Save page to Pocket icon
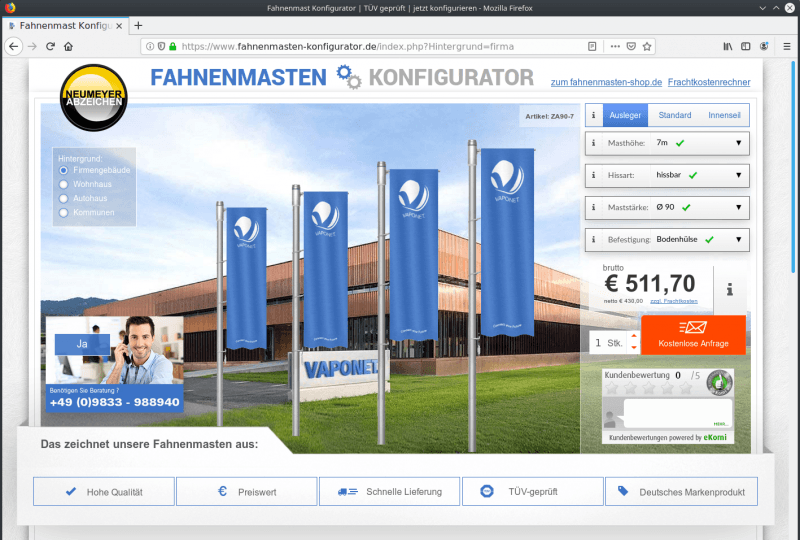 pyautogui.click(x=631, y=46)
